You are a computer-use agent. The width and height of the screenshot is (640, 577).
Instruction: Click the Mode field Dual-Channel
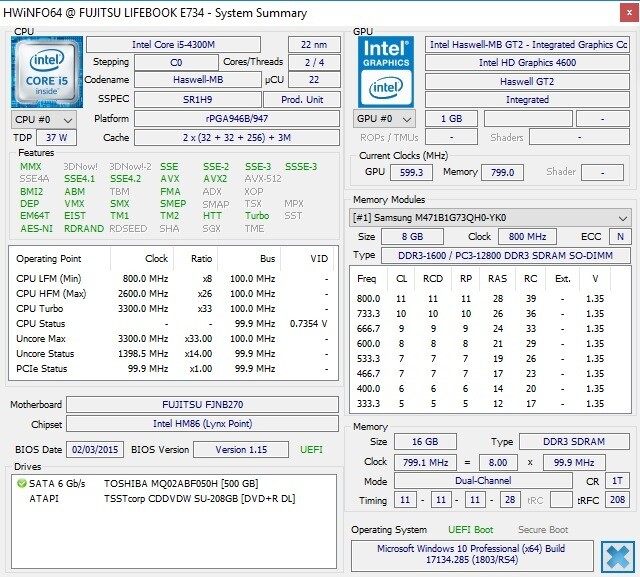click(483, 481)
